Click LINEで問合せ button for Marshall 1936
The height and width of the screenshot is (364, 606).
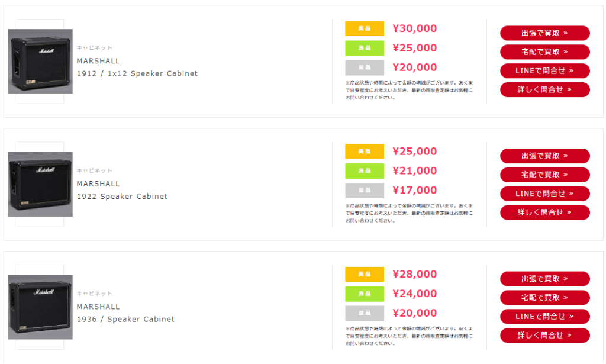(x=544, y=317)
